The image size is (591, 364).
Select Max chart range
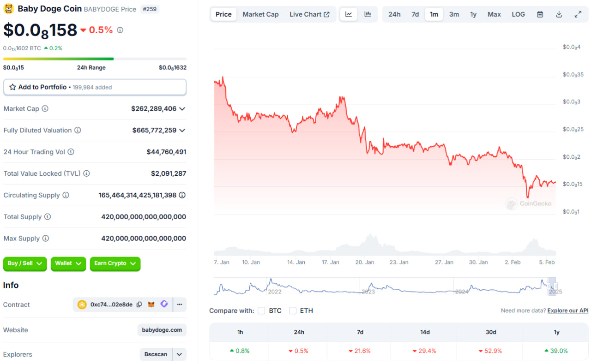494,14
